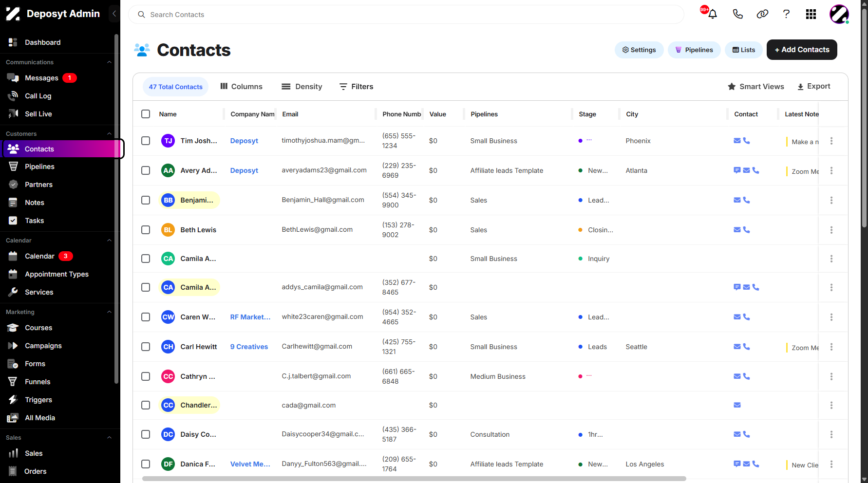Image resolution: width=868 pixels, height=483 pixels.
Task: Collapse the Calendar section
Action: click(109, 241)
